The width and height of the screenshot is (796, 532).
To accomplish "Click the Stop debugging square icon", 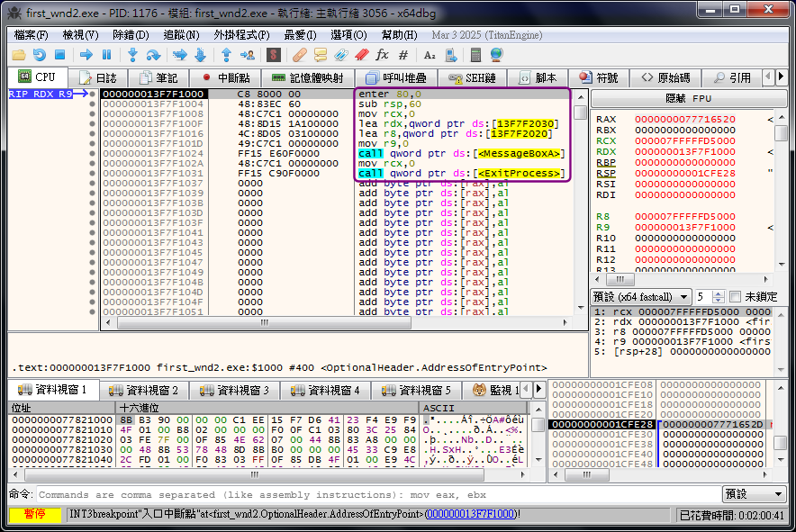I will point(60,55).
